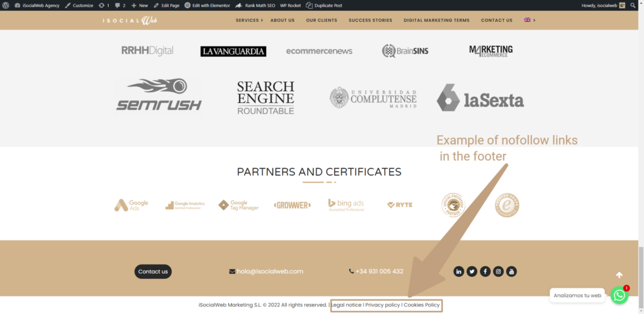Open Rank Math SEO menu
Viewport: 644px width, 314px height.
tap(255, 5)
